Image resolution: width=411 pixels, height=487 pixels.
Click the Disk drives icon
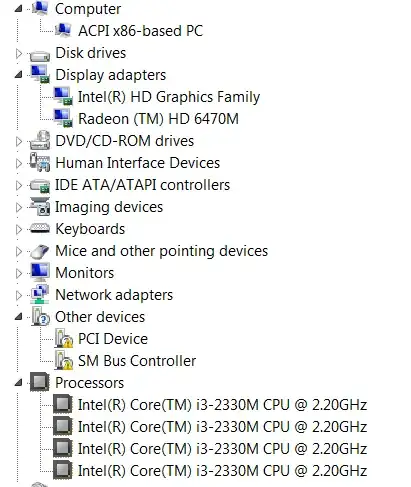click(40, 55)
